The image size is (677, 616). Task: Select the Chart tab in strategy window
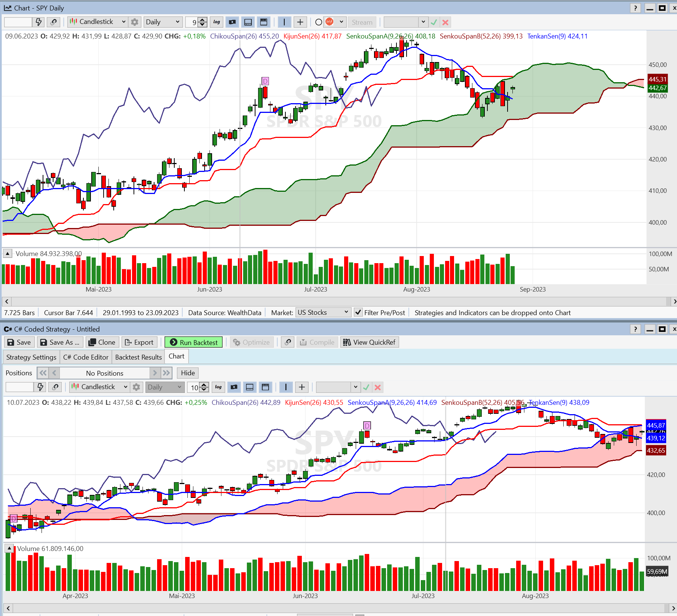click(x=177, y=356)
